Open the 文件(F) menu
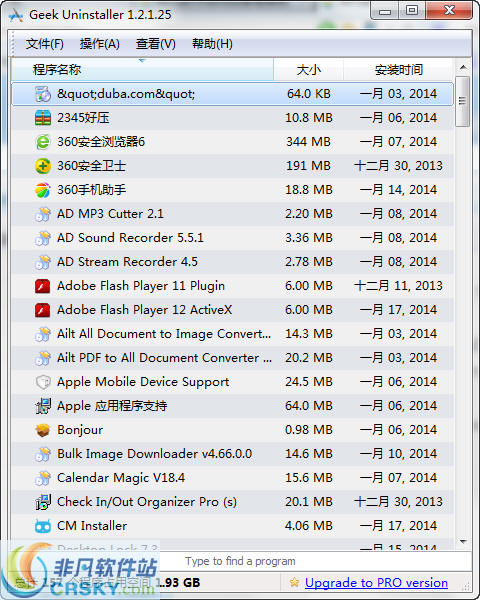Screen dimensions: 480x600 tap(44, 44)
